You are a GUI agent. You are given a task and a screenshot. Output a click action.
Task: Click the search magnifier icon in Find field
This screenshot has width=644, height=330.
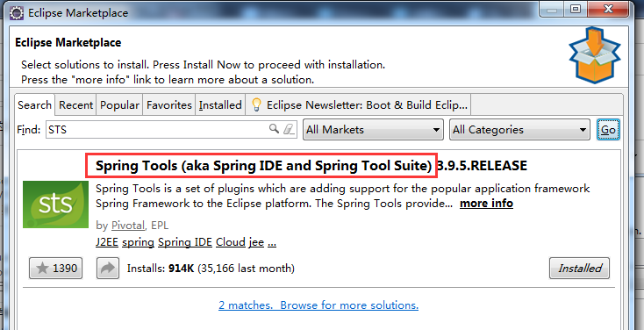[274, 129]
